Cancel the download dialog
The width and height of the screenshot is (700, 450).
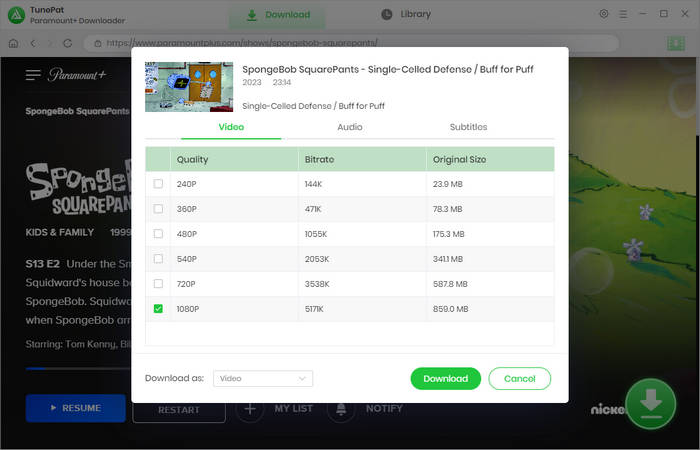click(x=519, y=379)
